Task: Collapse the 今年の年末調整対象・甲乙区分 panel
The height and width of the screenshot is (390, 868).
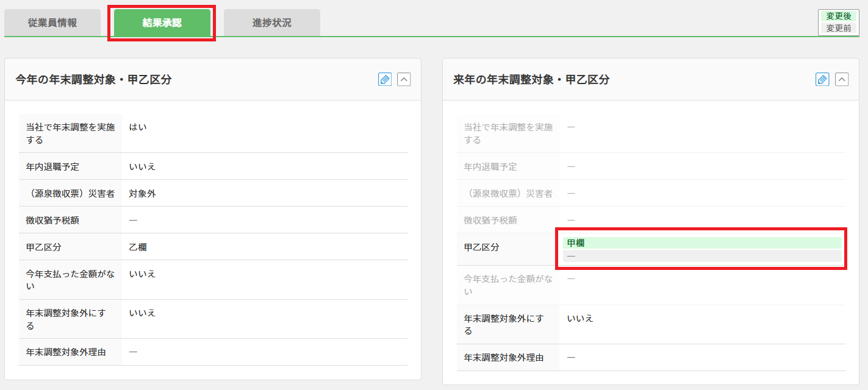Action: [x=404, y=79]
